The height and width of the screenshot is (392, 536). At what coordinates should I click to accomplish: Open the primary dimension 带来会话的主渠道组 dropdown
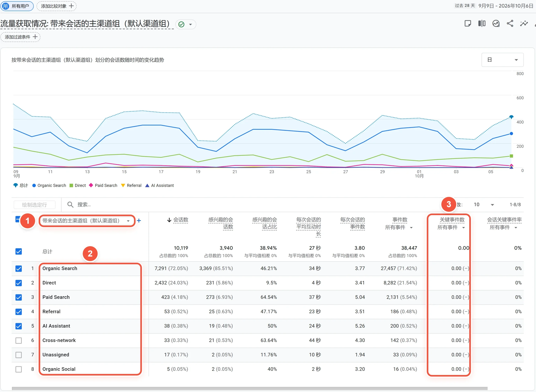pos(87,221)
